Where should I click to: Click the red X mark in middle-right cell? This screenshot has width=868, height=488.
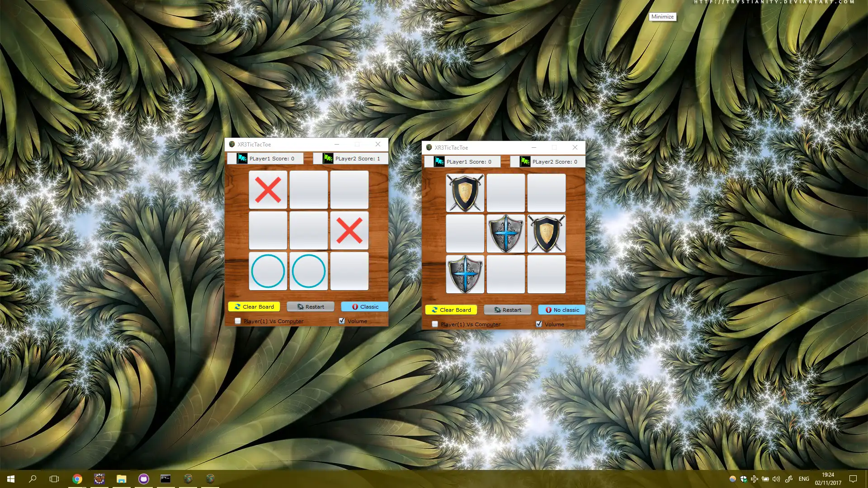point(349,230)
